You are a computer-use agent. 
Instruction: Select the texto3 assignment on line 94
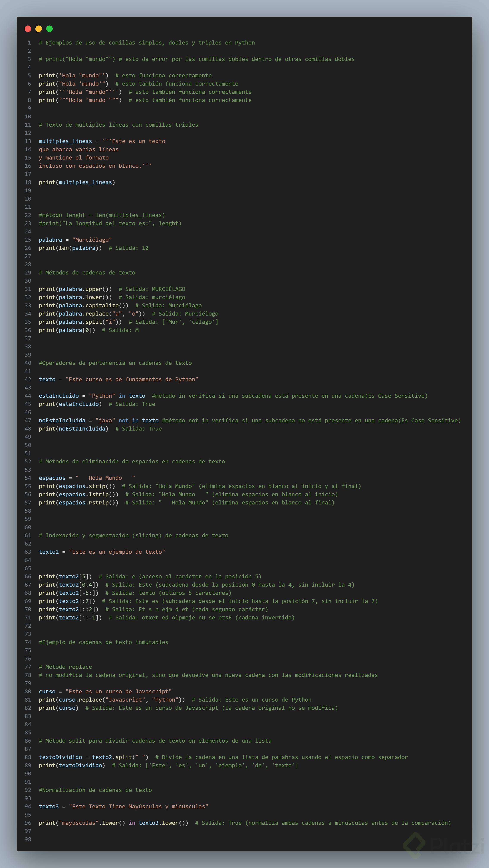123,807
